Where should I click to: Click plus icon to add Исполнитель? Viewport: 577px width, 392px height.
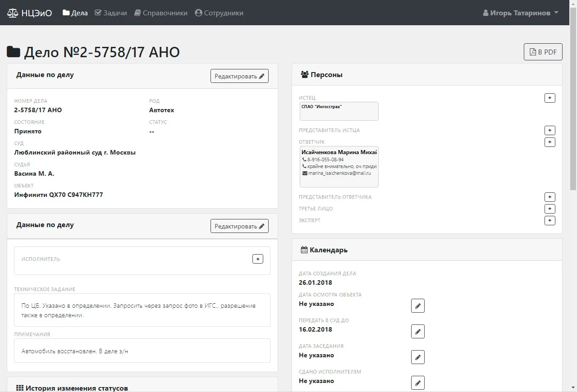tap(257, 259)
